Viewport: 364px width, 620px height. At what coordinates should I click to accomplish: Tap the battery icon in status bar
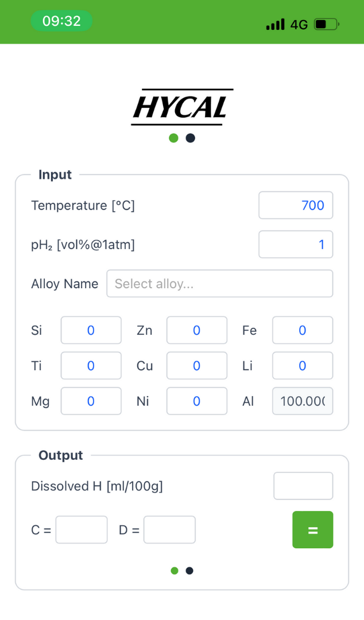coord(327,25)
